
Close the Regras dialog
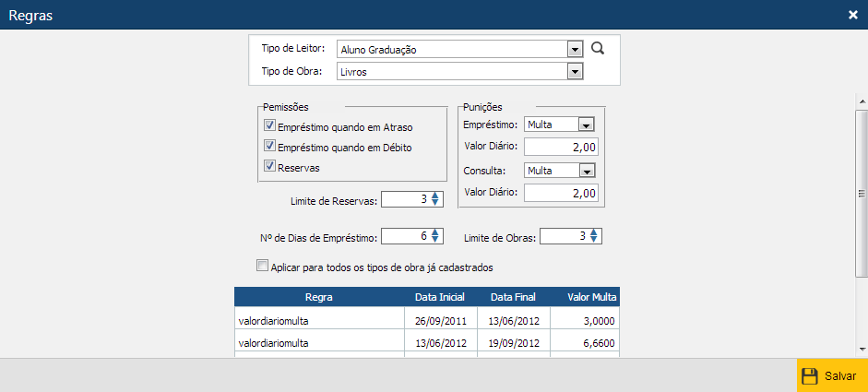[853, 15]
